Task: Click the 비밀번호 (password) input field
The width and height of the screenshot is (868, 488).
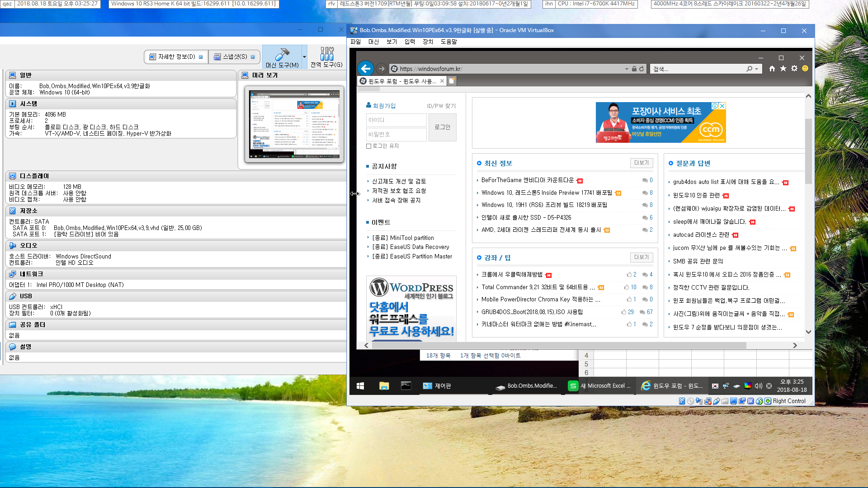Action: tap(396, 134)
